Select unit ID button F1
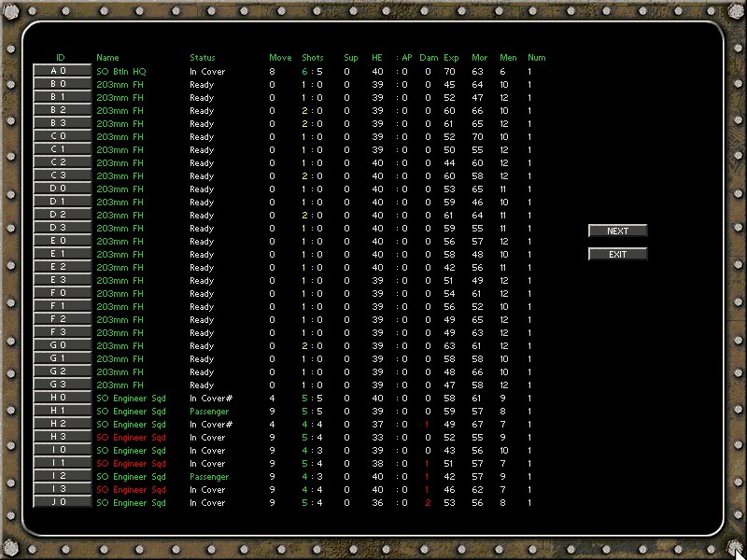This screenshot has height=560, width=747. [x=62, y=306]
